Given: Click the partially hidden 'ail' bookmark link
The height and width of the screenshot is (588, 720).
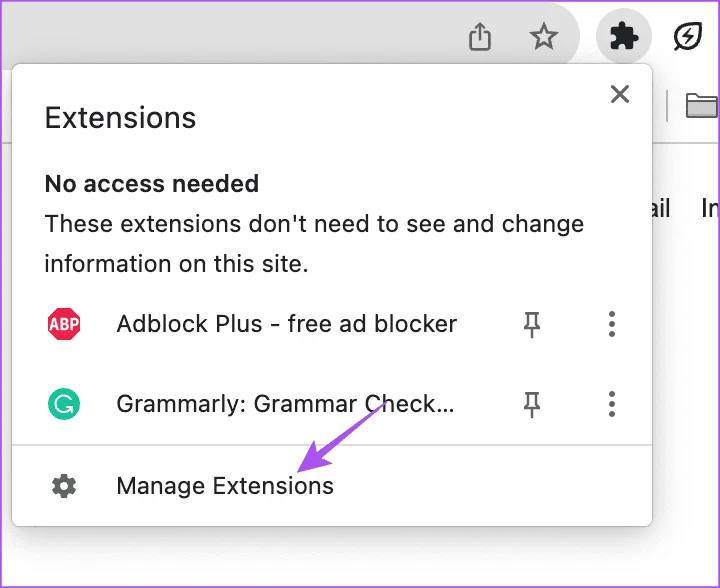Looking at the screenshot, I should 661,208.
